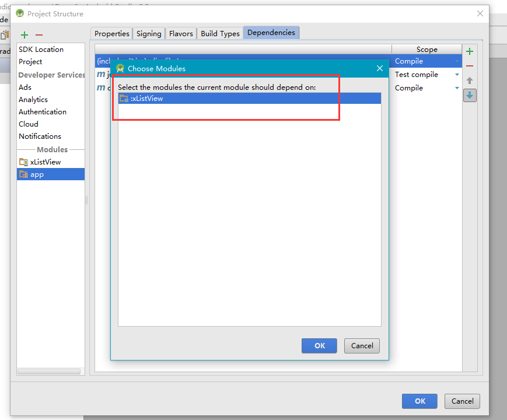Select the app module in sidebar

click(51, 174)
